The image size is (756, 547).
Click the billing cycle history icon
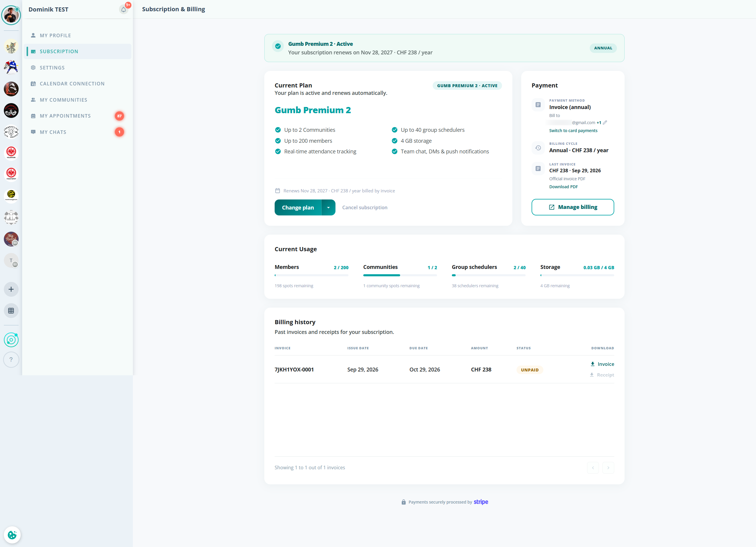538,148
